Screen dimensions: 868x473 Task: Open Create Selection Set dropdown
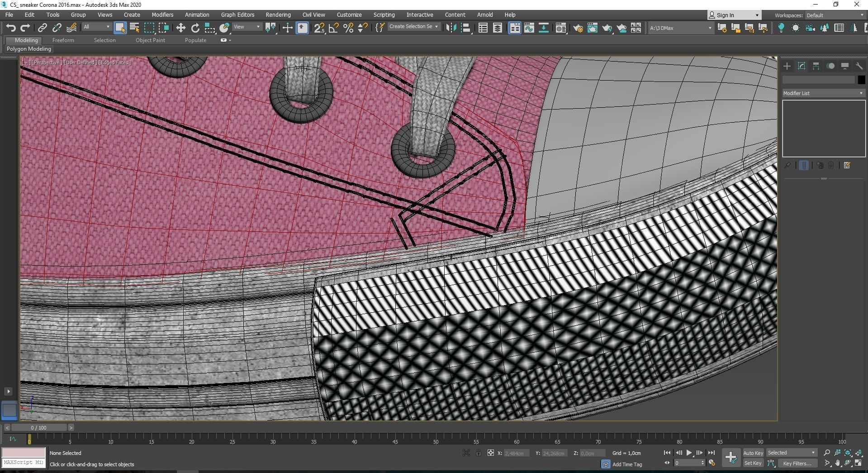[413, 27]
